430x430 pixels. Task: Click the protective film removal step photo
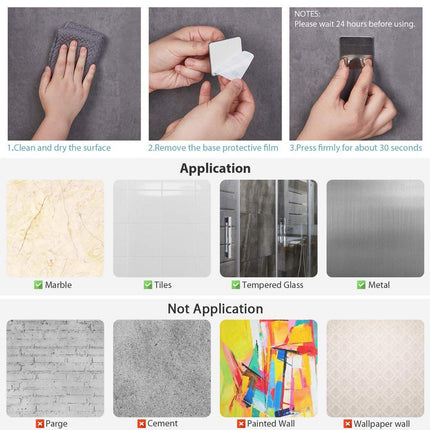coord(215,74)
